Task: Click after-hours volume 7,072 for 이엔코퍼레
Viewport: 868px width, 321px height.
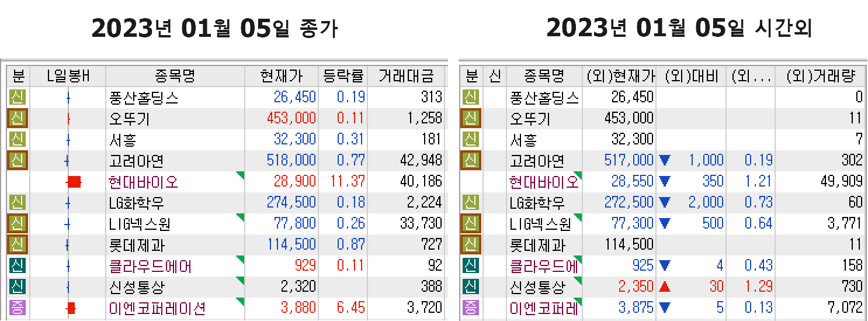Action: [845, 308]
